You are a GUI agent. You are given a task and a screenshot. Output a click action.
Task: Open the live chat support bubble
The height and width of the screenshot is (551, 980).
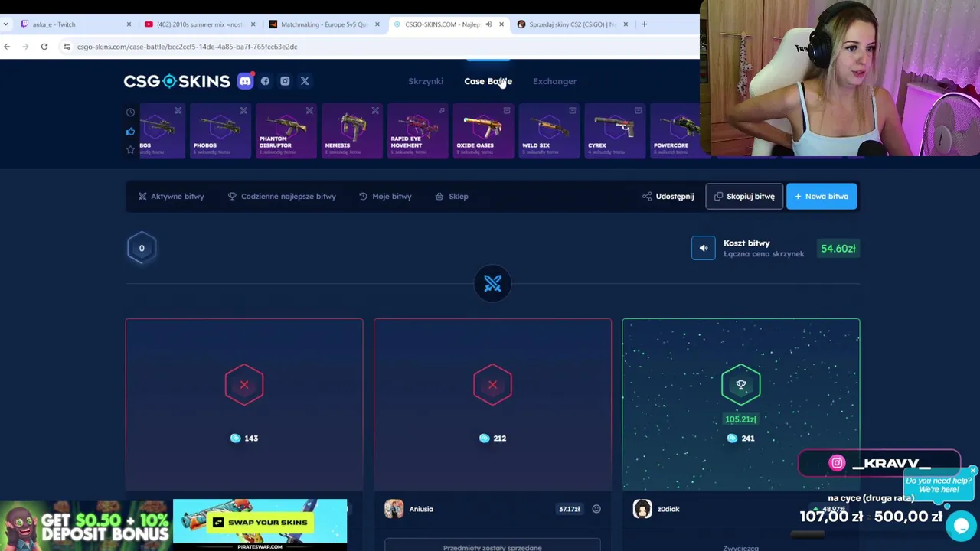point(961,526)
